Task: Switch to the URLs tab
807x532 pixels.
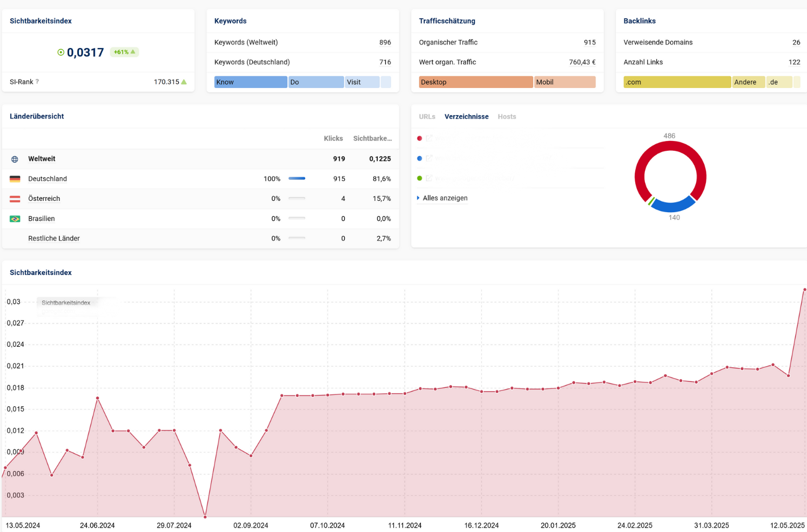Action: (427, 117)
